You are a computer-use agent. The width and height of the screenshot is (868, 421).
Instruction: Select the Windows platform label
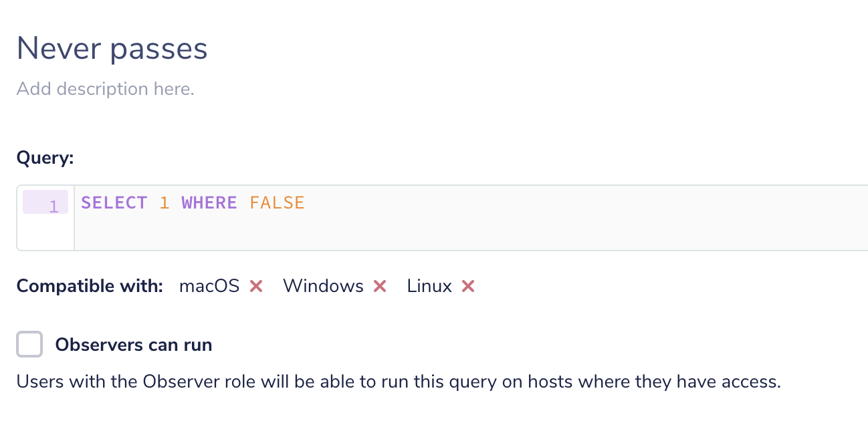pos(323,286)
